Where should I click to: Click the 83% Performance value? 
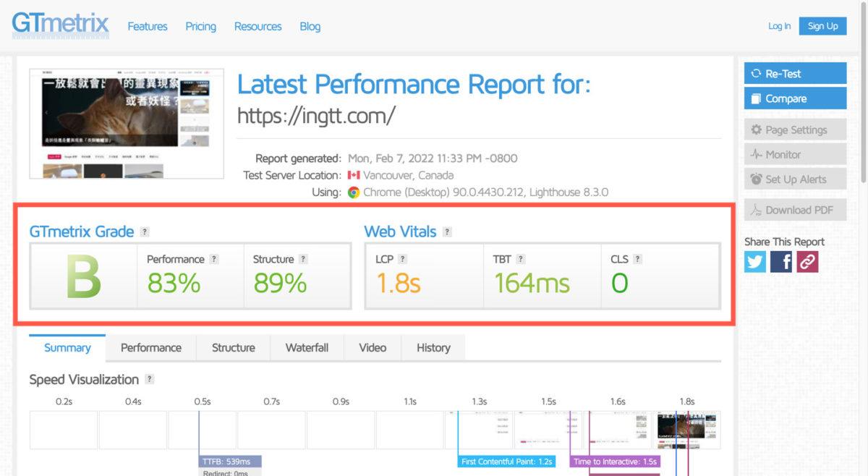[174, 283]
